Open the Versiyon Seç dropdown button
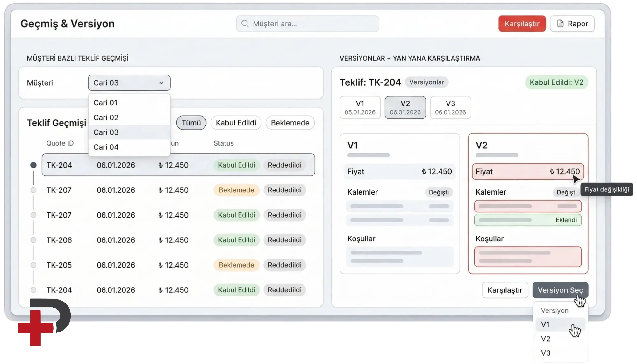The image size is (637, 364). tap(560, 290)
